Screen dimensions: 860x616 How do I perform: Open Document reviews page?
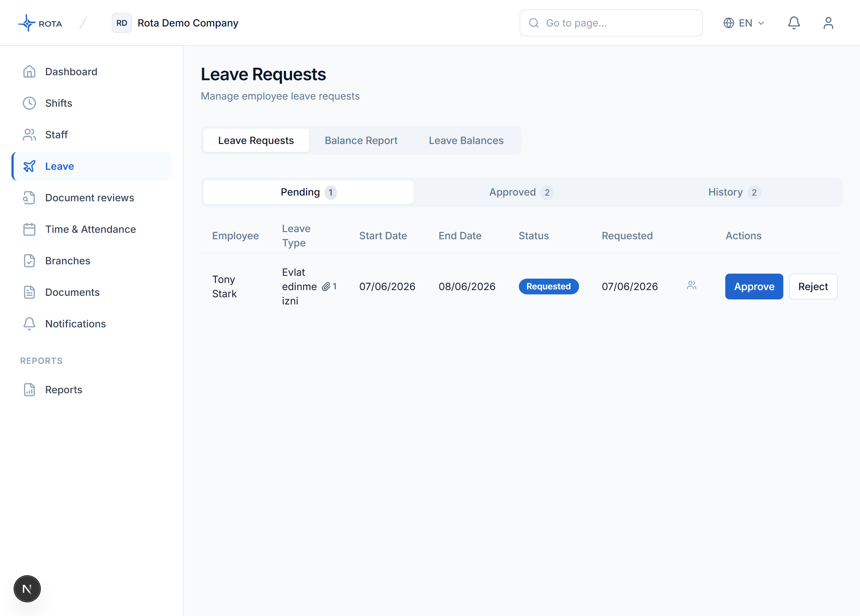91,197
